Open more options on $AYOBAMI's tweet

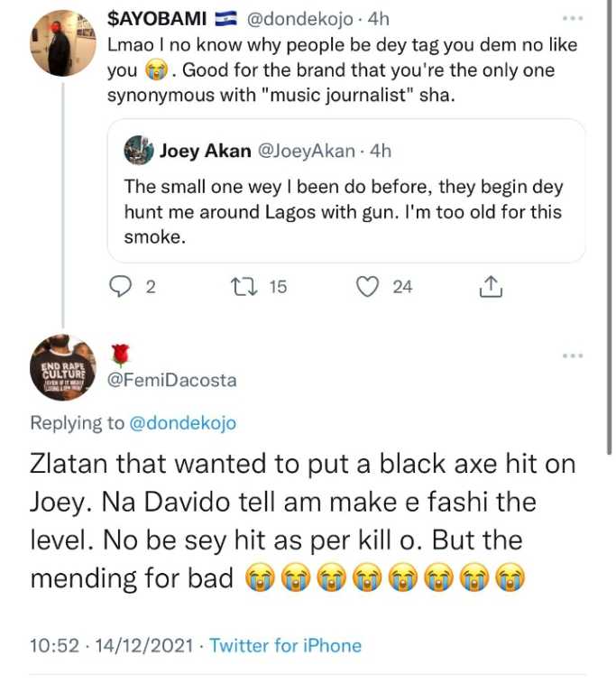(572, 18)
